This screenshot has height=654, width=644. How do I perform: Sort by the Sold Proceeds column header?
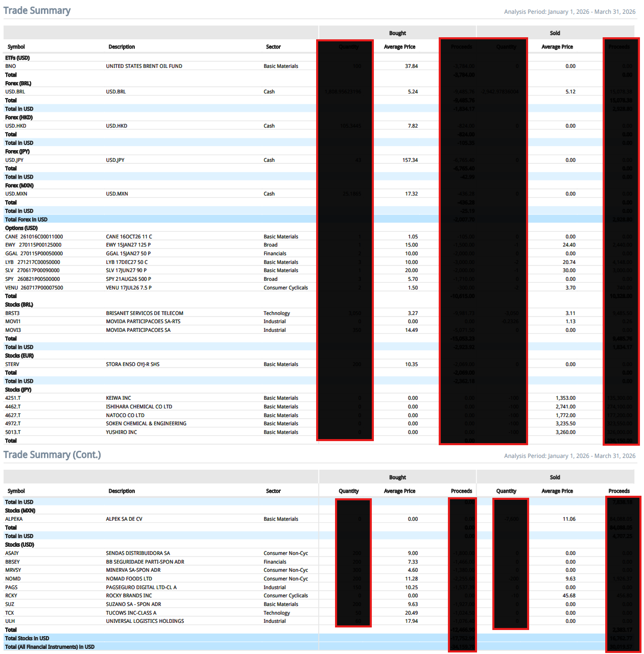(619, 46)
